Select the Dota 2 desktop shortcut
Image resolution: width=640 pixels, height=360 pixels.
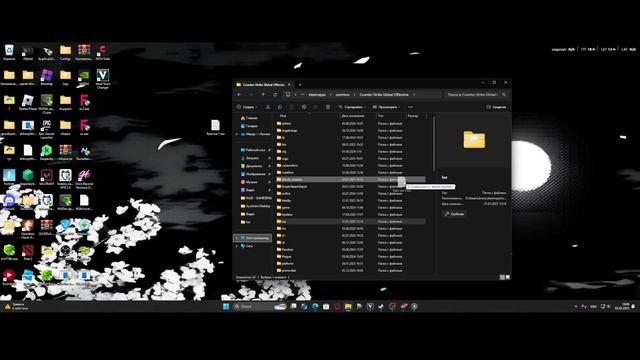pyautogui.click(x=28, y=252)
